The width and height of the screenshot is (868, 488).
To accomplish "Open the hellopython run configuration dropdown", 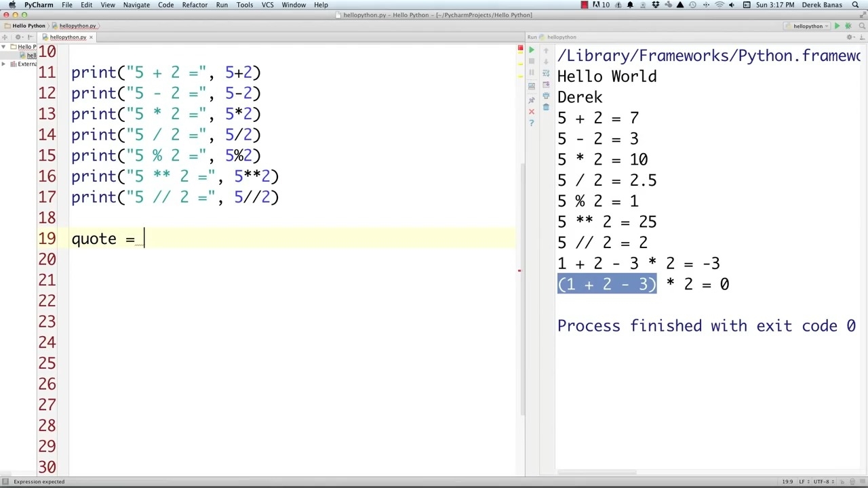I will (808, 26).
